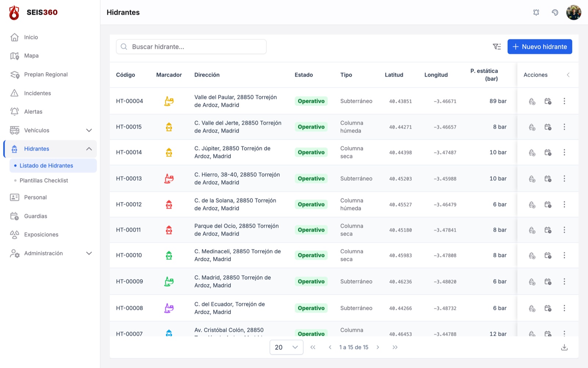Open three-dot actions menu for HT-00004
This screenshot has width=588, height=368.
tap(564, 101)
